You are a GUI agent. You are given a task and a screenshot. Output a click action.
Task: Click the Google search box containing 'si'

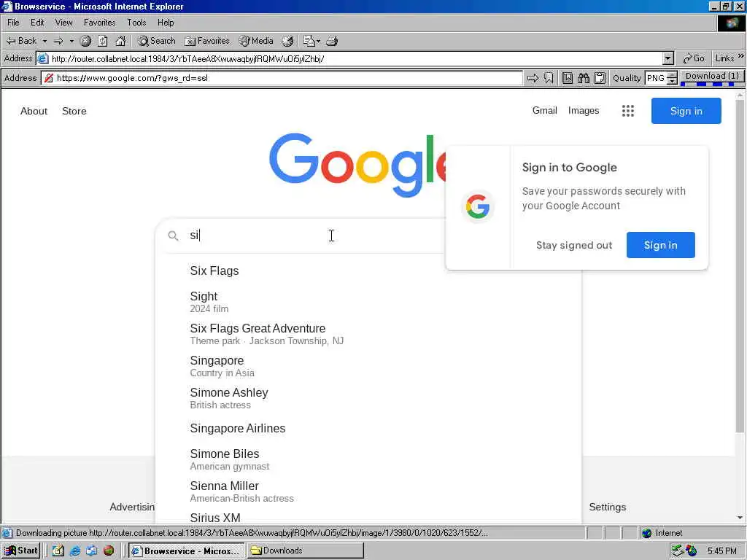click(x=303, y=236)
